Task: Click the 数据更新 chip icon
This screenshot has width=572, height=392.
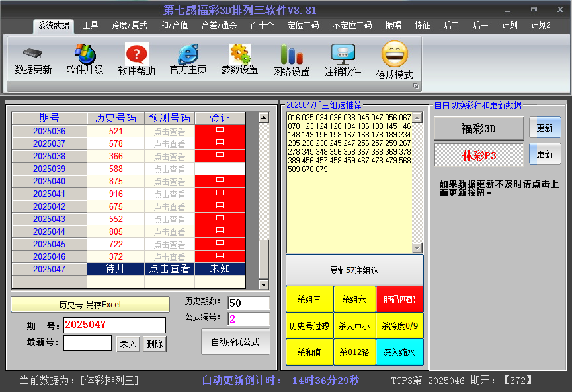Action: pos(33,54)
